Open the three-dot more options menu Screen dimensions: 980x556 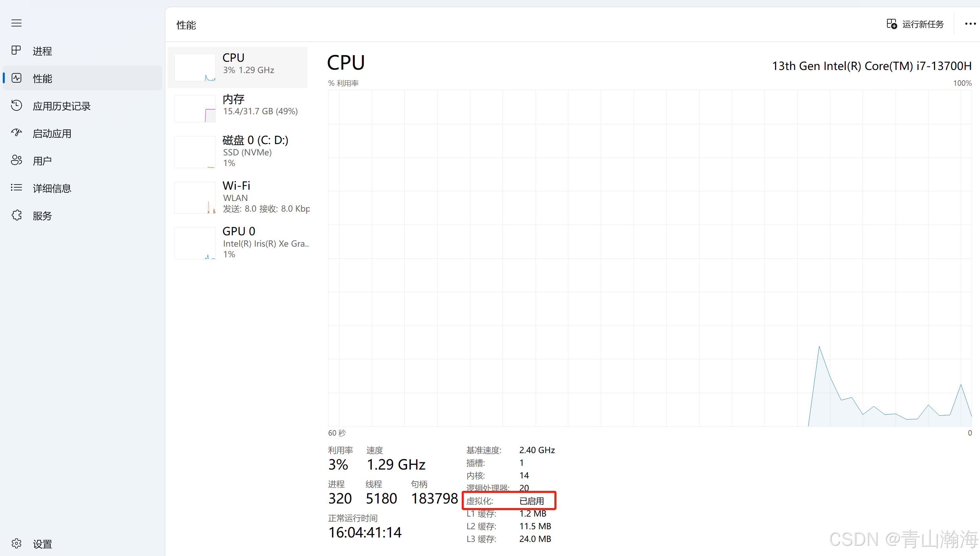[x=970, y=24]
